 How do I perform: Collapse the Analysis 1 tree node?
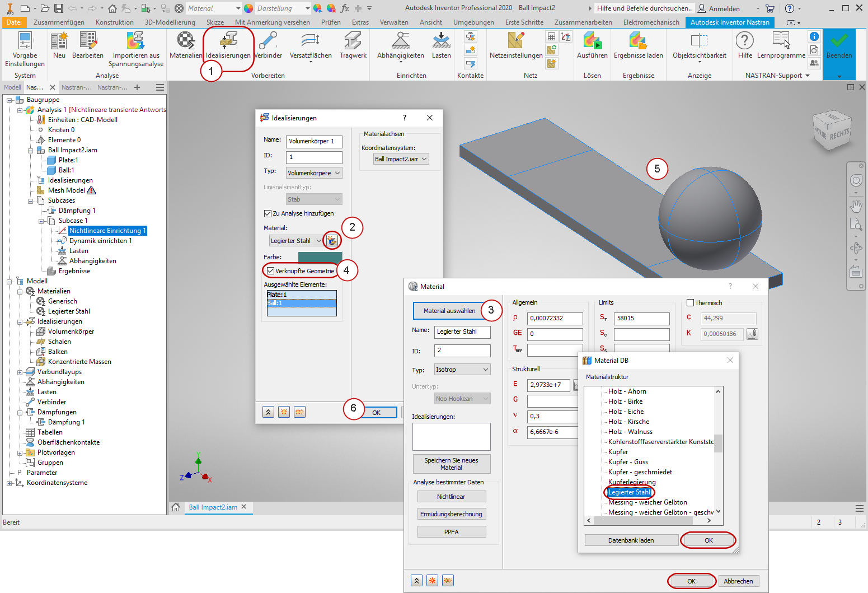pos(20,110)
